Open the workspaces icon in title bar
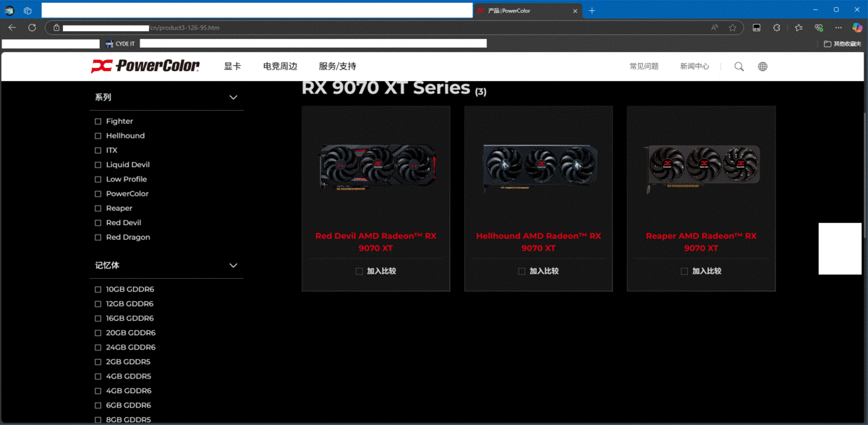The width and height of the screenshot is (868, 425). tap(27, 10)
